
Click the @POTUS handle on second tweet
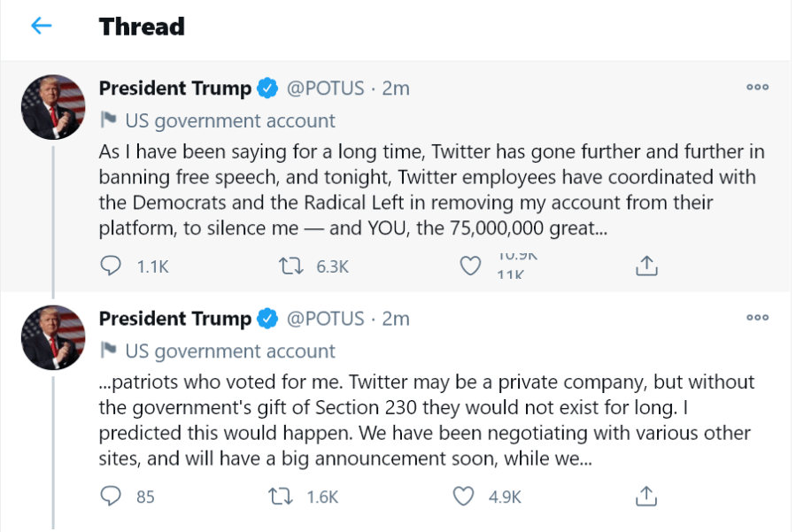pyautogui.click(x=324, y=319)
